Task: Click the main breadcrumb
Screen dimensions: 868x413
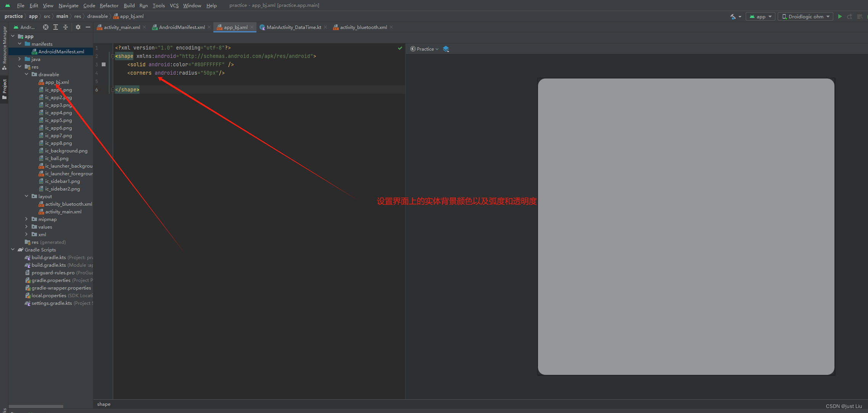Action: (62, 16)
